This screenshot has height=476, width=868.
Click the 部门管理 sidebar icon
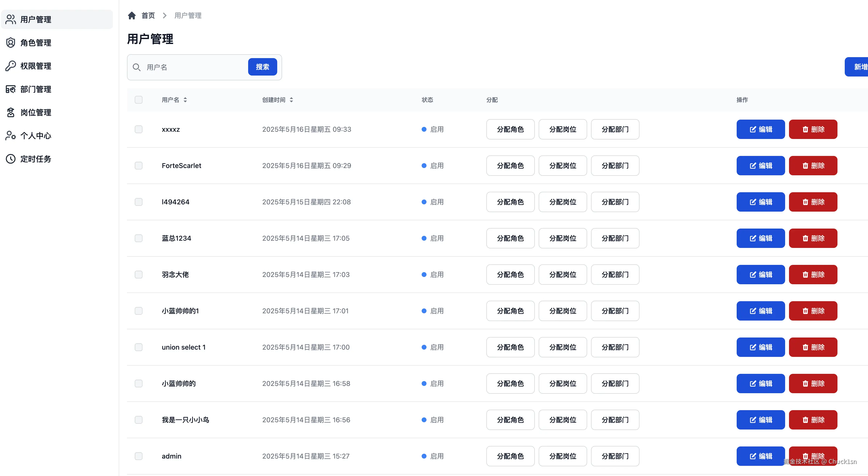coord(10,89)
